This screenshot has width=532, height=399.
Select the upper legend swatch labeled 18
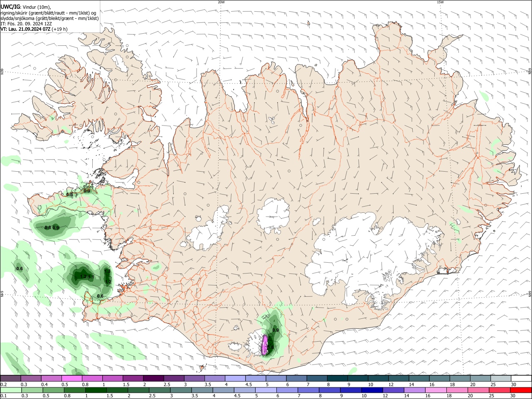(x=460, y=378)
